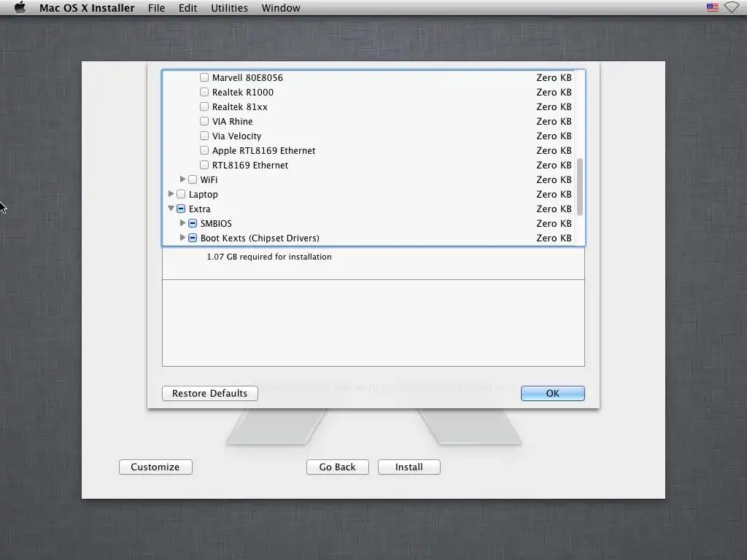Check the Laptop group checkbox

[x=181, y=194]
